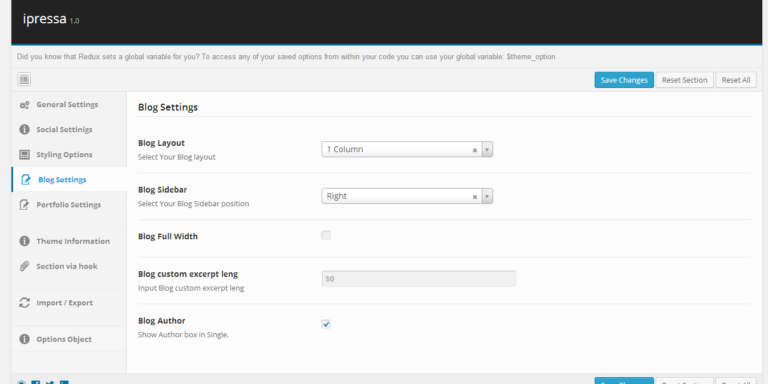The image size is (768, 384).
Task: Open the Blog Layout dropdown arrow
Action: (x=487, y=149)
